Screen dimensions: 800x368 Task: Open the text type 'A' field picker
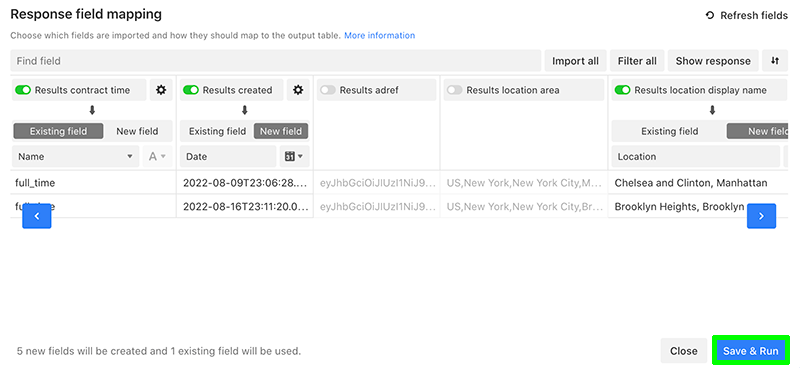pos(157,157)
